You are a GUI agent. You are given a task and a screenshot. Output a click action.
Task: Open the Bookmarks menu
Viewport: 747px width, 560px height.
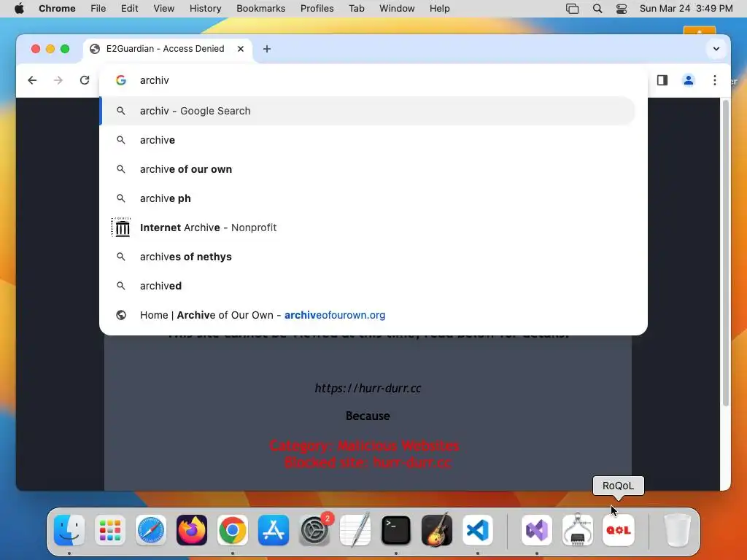tap(260, 9)
